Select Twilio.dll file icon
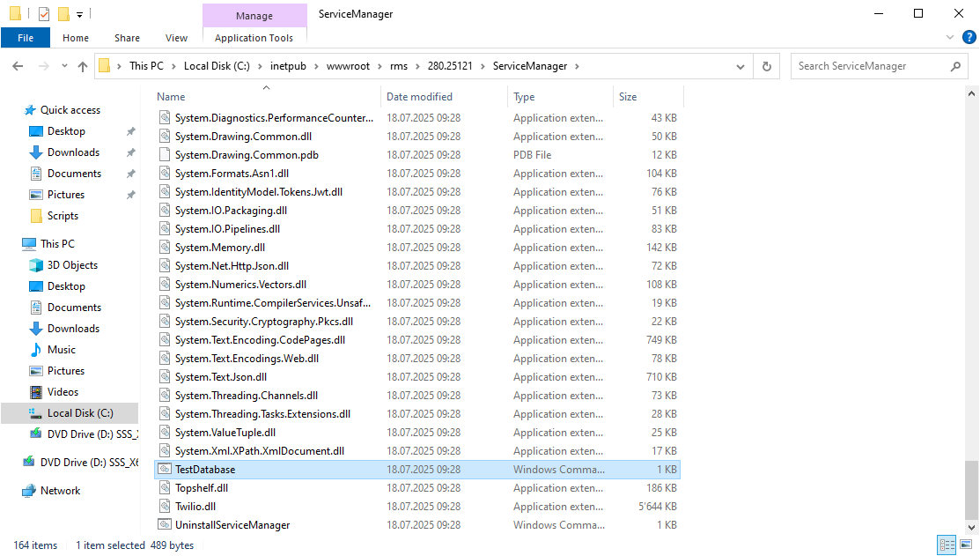This screenshot has width=980, height=556. [165, 507]
